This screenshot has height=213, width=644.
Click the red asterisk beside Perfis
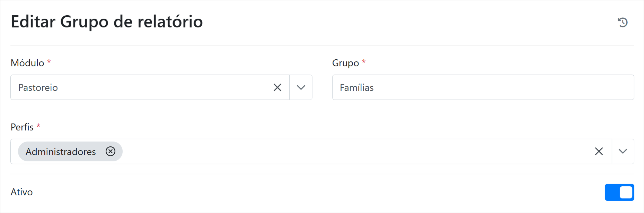[x=38, y=126]
